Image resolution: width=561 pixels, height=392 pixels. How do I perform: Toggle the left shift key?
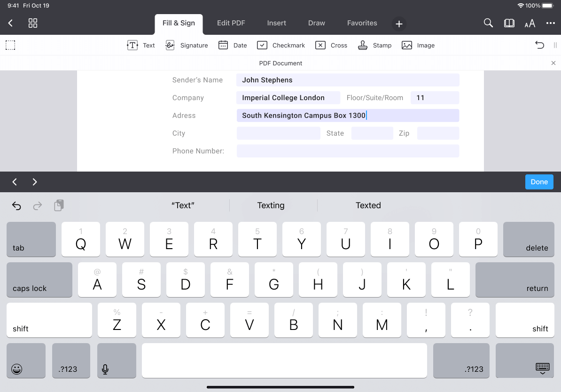tap(49, 320)
